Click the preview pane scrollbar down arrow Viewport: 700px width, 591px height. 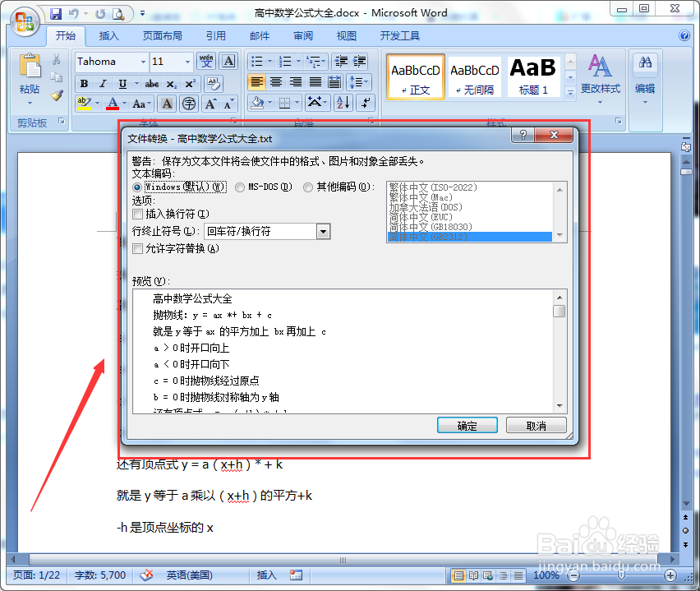(560, 406)
